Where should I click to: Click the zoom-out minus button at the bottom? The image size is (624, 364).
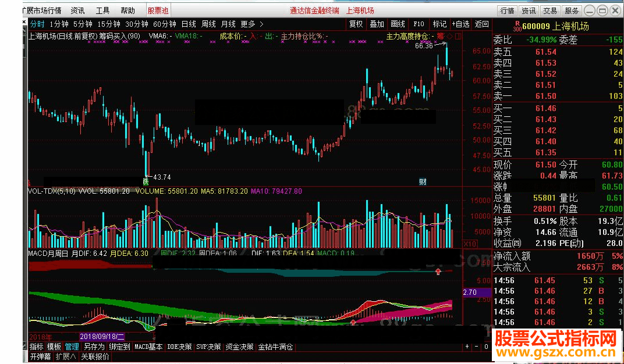coord(477,347)
